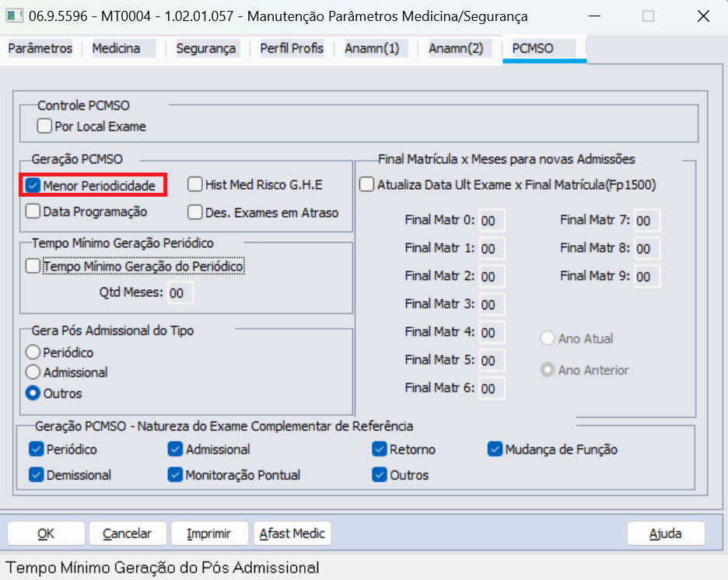
Task: Uncheck Menor Periodicidade checkbox
Action: pyautogui.click(x=33, y=186)
